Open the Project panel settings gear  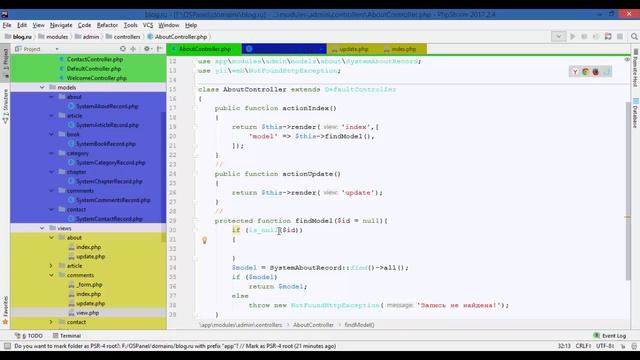147,49
